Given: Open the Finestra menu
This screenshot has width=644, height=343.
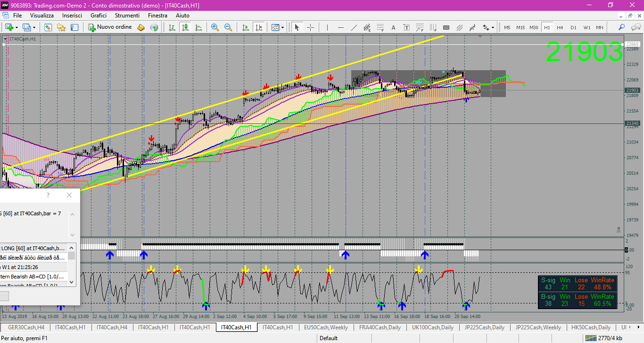Looking at the screenshot, I should (x=157, y=16).
